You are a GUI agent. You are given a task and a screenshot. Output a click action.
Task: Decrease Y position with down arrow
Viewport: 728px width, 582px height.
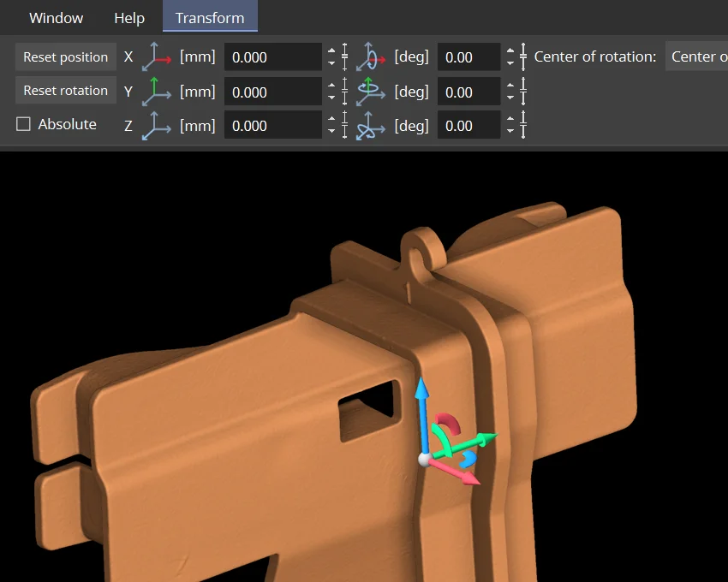coord(331,98)
